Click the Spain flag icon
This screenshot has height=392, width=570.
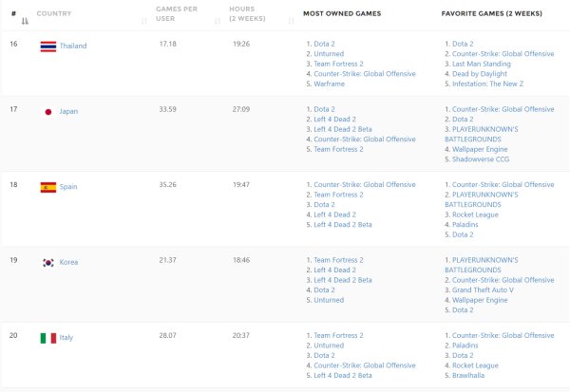pos(48,187)
